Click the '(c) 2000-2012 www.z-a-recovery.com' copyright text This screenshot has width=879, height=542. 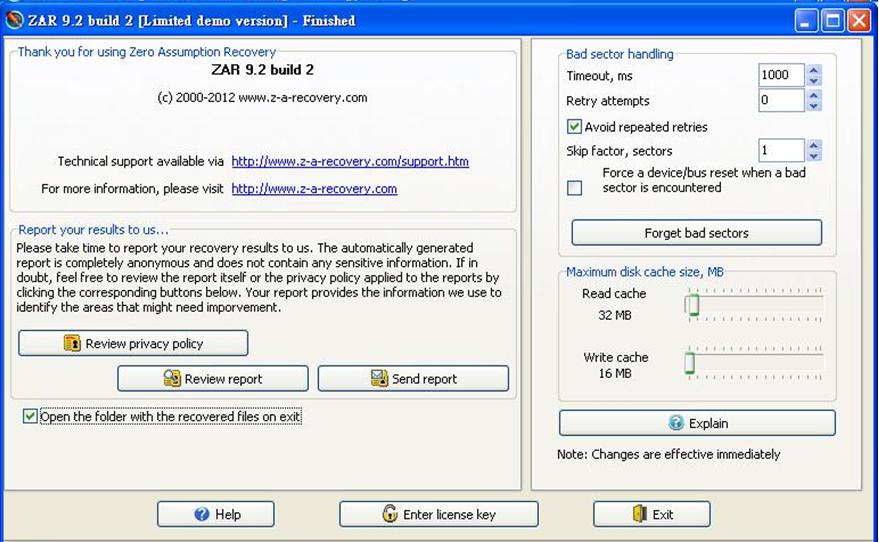point(262,98)
